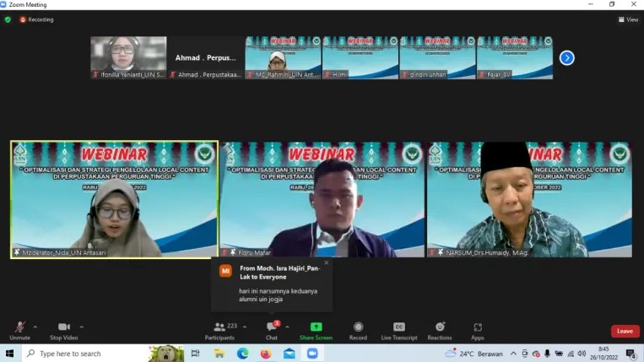The height and width of the screenshot is (362, 644).
Task: Open the Chat panel
Action: pyautogui.click(x=272, y=331)
